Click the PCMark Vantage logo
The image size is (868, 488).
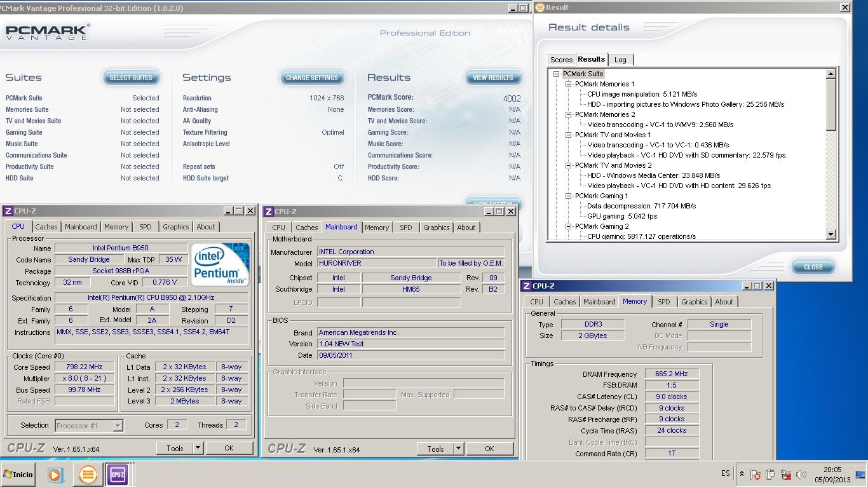pos(48,32)
